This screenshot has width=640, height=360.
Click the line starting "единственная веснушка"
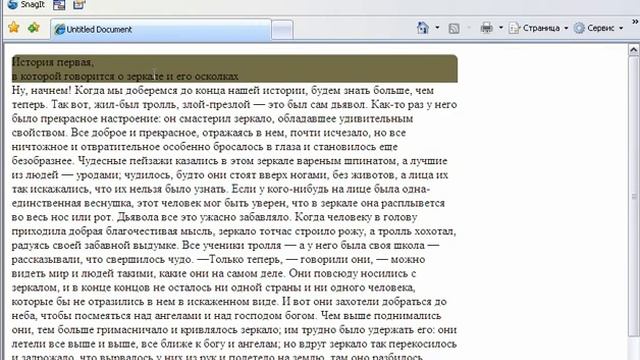tap(228, 203)
